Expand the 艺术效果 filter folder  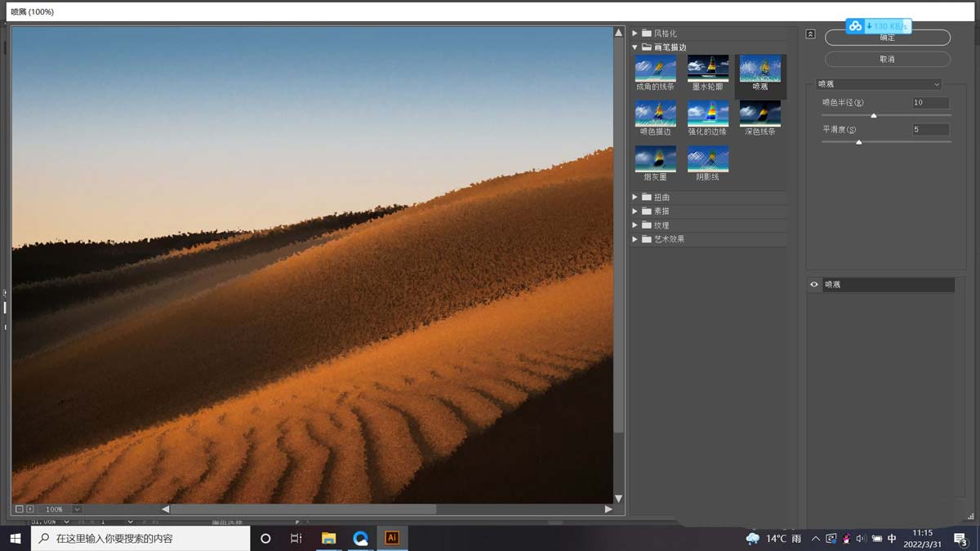tap(635, 239)
